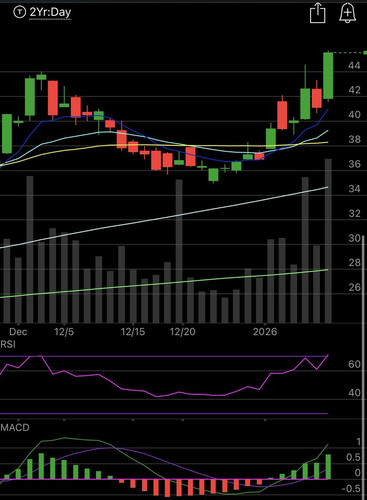
Task: Click the 28 price axis label
Action: coord(354,263)
